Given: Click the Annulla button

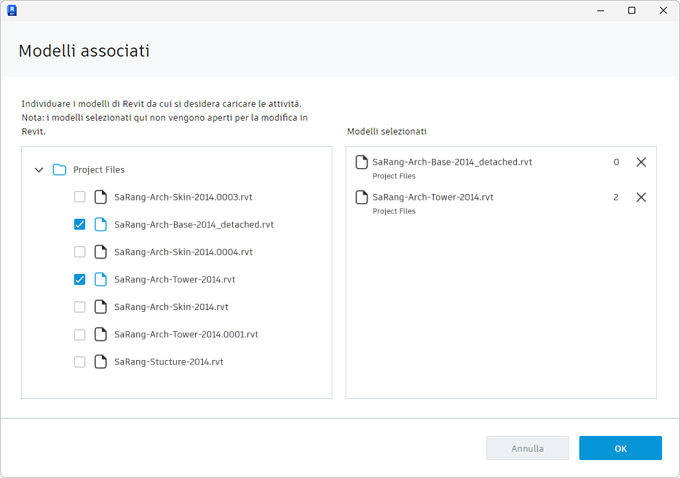Looking at the screenshot, I should click(x=527, y=448).
